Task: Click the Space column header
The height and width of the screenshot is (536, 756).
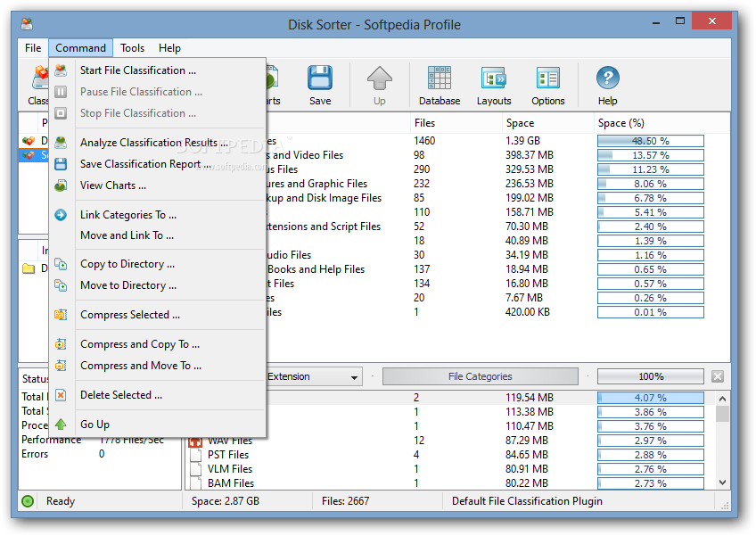Action: click(x=547, y=123)
